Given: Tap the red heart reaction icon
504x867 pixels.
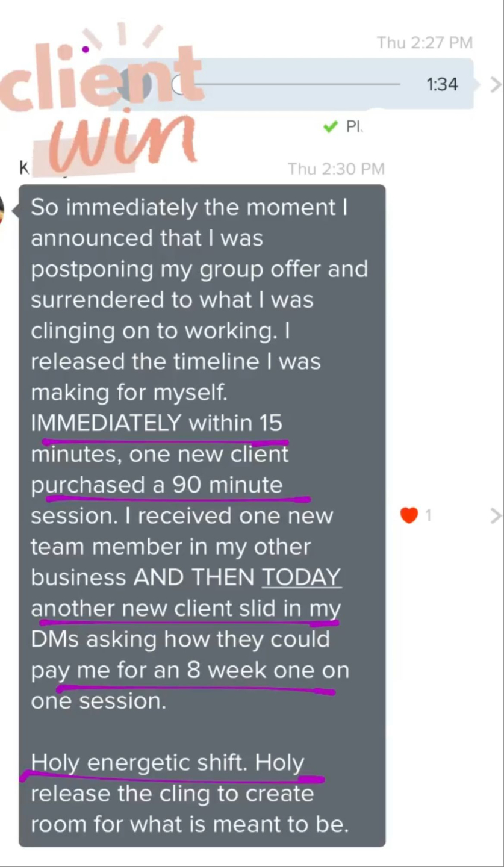Looking at the screenshot, I should click(409, 515).
